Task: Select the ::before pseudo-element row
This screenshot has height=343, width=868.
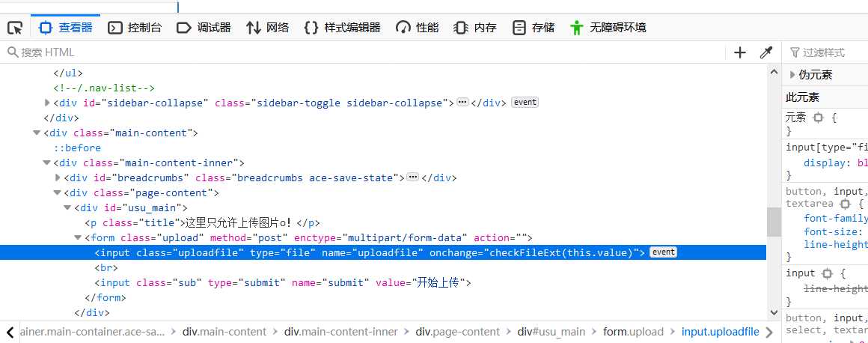Action: [x=383, y=148]
